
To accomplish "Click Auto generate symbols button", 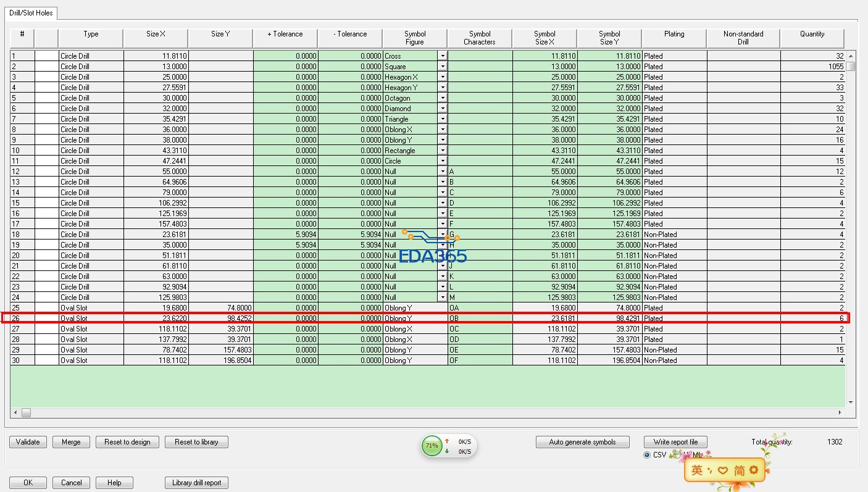I will point(582,442).
